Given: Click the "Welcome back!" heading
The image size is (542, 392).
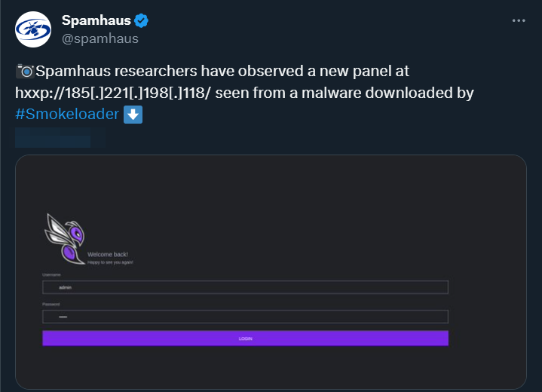Looking at the screenshot, I should tap(107, 255).
